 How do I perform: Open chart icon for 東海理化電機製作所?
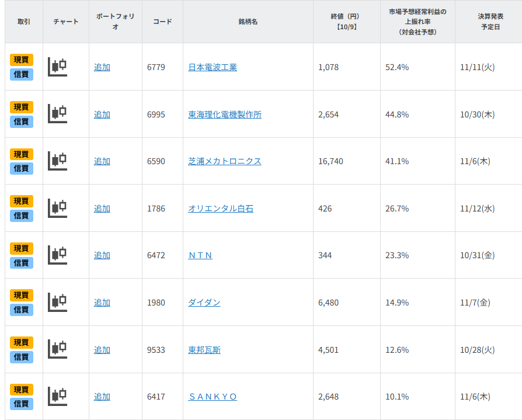tap(57, 114)
